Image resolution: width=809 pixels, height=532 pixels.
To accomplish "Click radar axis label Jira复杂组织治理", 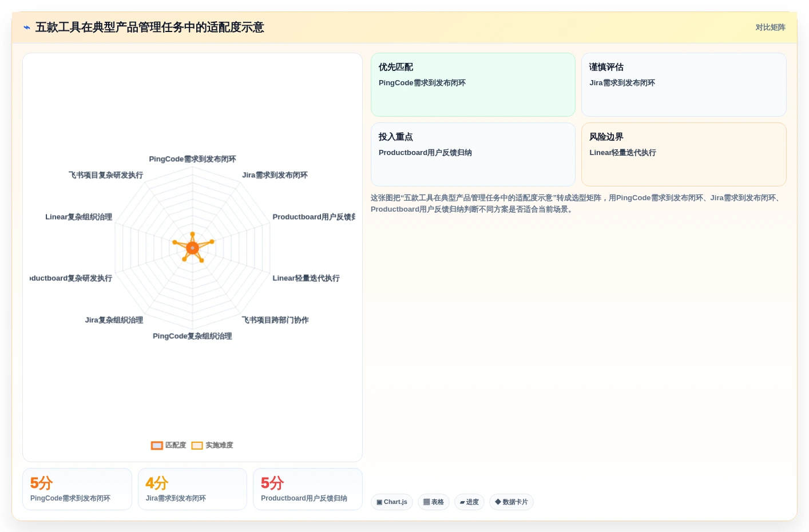I will tap(114, 320).
